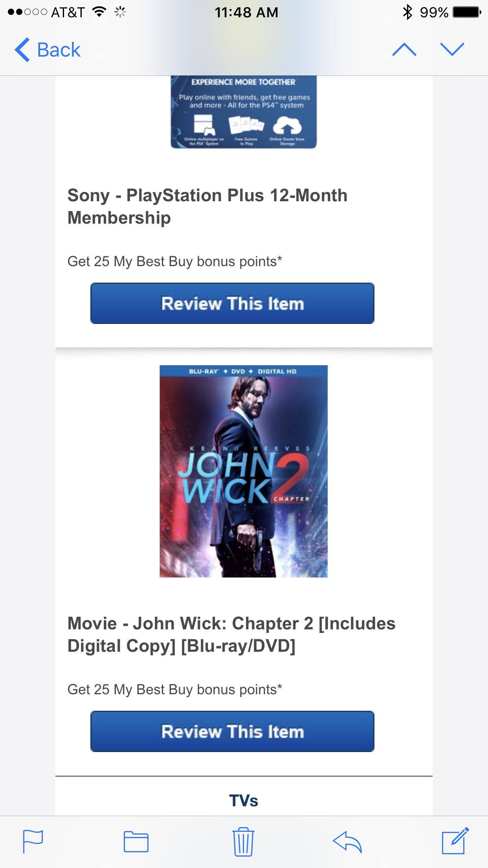Open the John Wick 2 cover image
Viewport: 488px width, 868px height.
(244, 471)
